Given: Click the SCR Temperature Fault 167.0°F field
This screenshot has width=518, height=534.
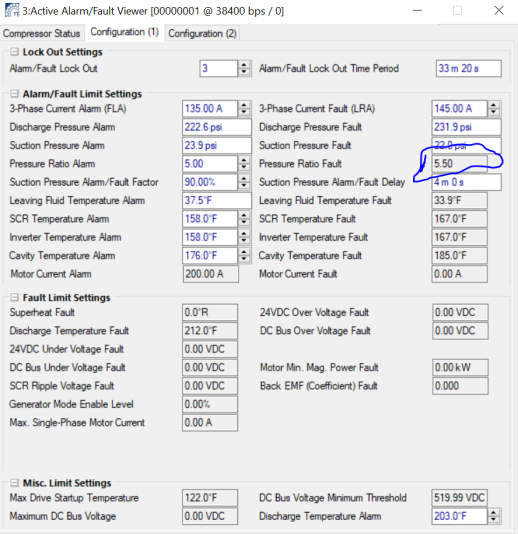Looking at the screenshot, I should (x=459, y=219).
